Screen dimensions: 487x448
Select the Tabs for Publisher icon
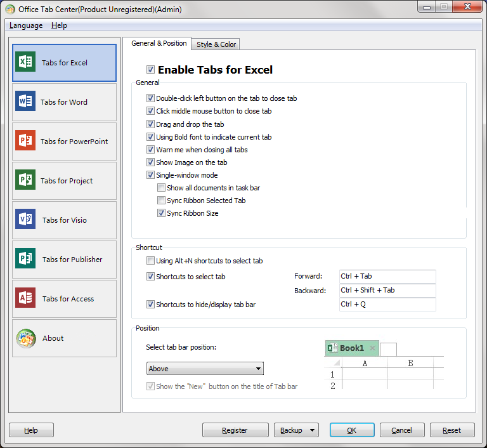click(x=25, y=259)
